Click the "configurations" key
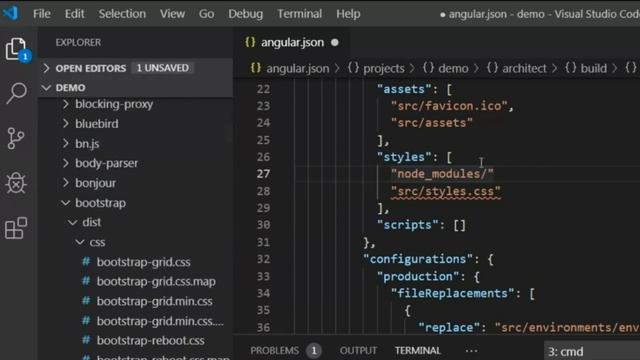Image resolution: width=640 pixels, height=360 pixels. coord(418,259)
